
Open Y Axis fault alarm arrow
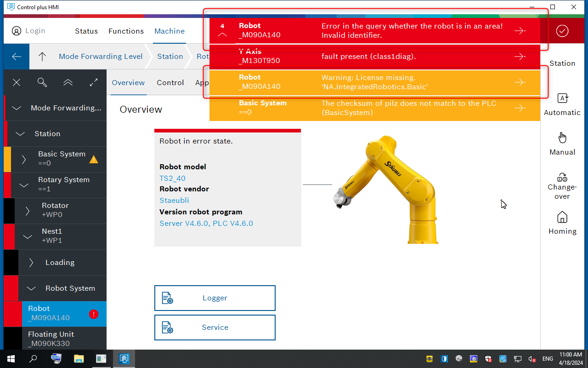coord(520,57)
